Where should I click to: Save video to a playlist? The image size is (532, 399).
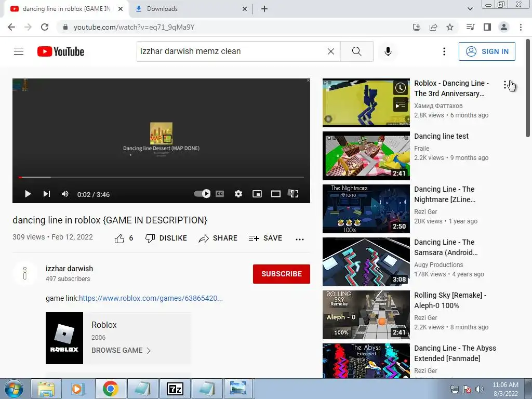pyautogui.click(x=265, y=238)
